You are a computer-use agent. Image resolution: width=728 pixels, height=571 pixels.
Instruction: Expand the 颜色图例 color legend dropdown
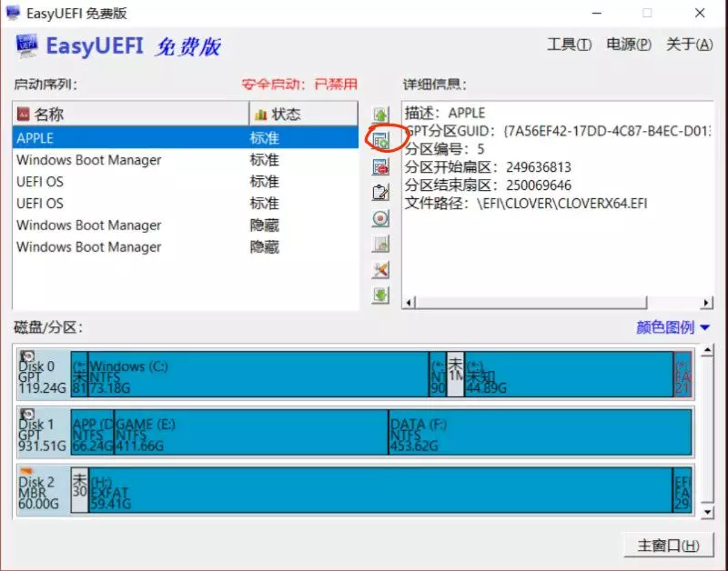[672, 327]
